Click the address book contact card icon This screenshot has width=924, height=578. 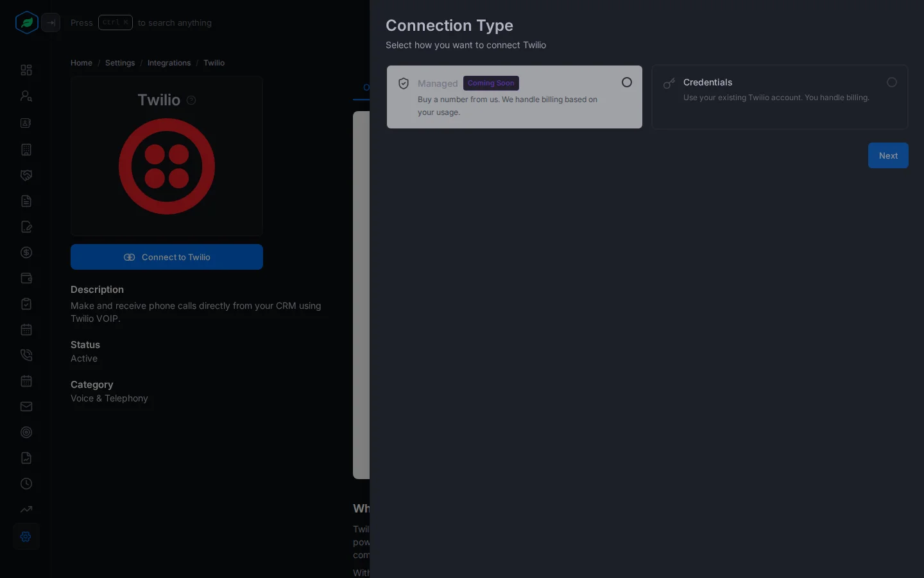pos(26,123)
